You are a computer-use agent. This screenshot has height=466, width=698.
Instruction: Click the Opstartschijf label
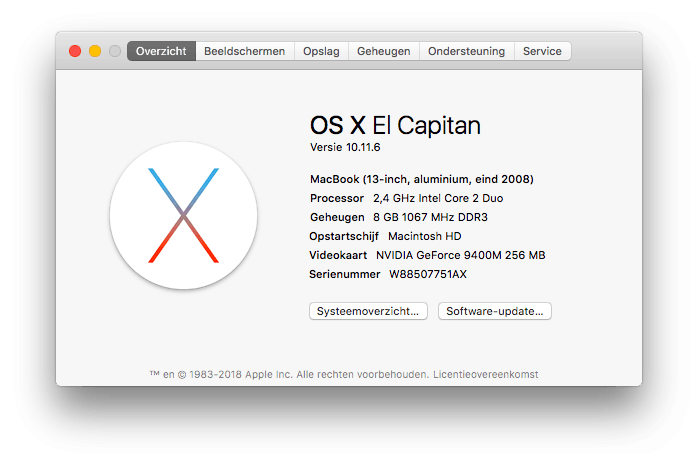point(344,236)
